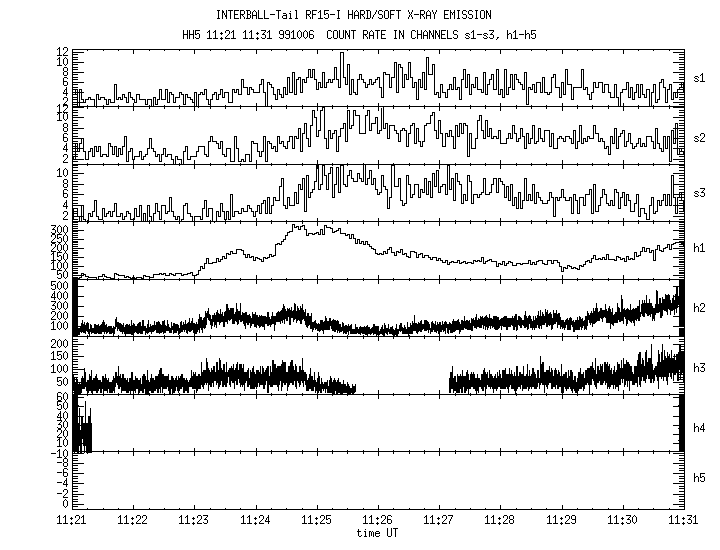
Task: Click the 'HH5 11:21 11:31 991006' header text
Action: tap(248, 35)
